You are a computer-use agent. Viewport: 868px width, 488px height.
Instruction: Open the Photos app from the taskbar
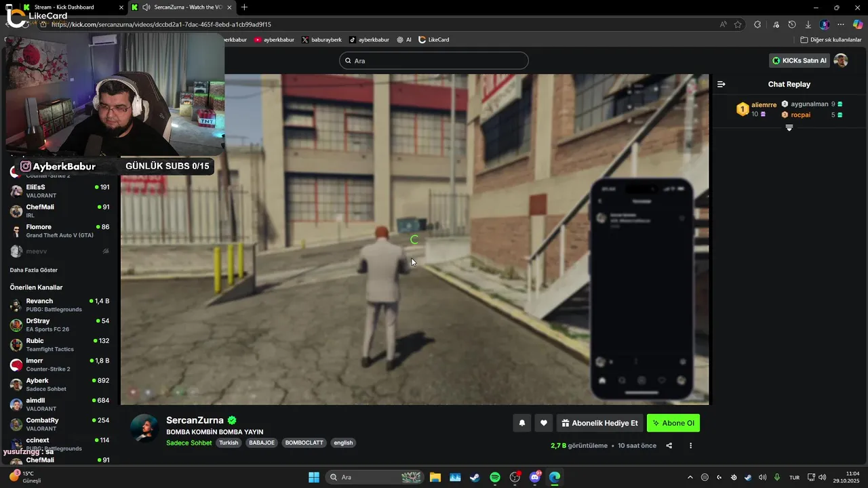455,477
